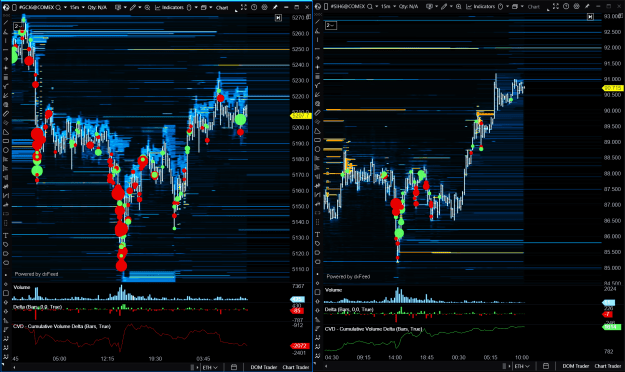Select the triangle tool in left drawing sidebar
This screenshot has width=625, height=372.
6,132
